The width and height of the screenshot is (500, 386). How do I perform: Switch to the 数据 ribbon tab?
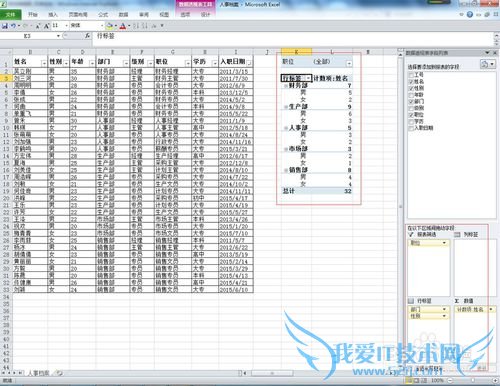coord(123,15)
